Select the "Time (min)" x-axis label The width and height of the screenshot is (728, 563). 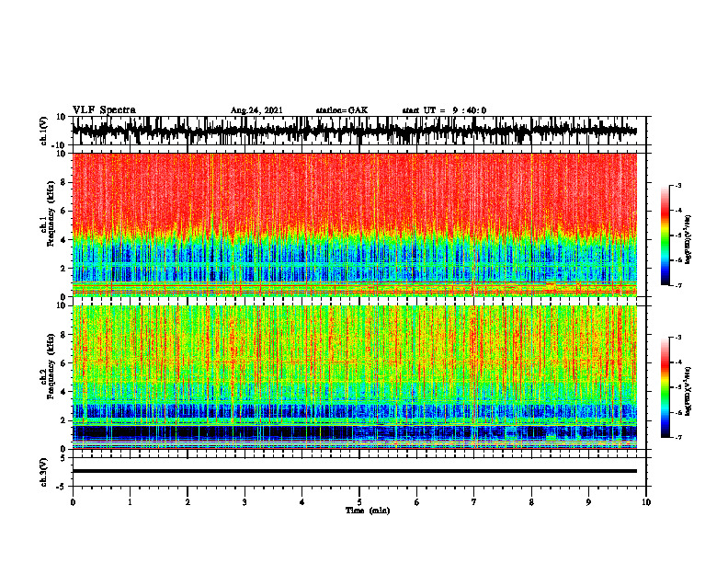coord(368,511)
